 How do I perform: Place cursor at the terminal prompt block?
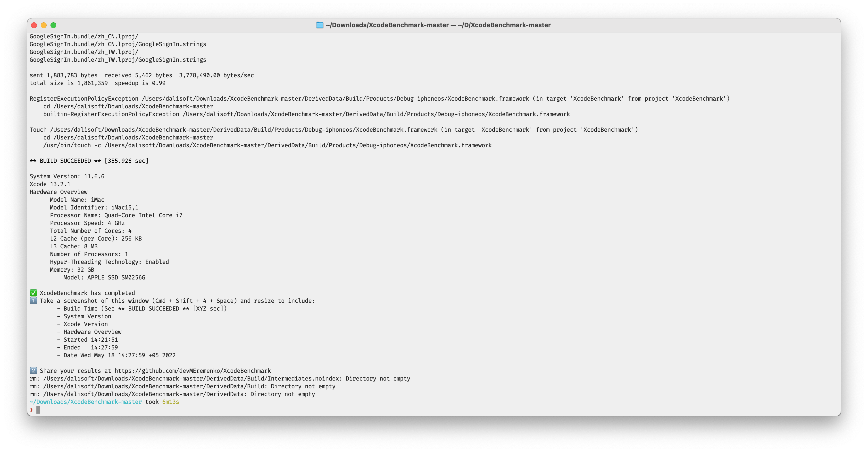pos(38,409)
